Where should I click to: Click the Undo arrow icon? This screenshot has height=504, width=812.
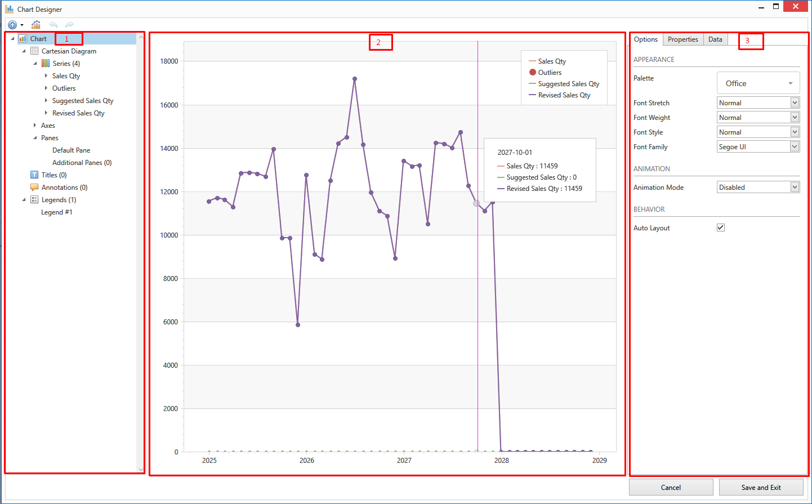[x=53, y=25]
